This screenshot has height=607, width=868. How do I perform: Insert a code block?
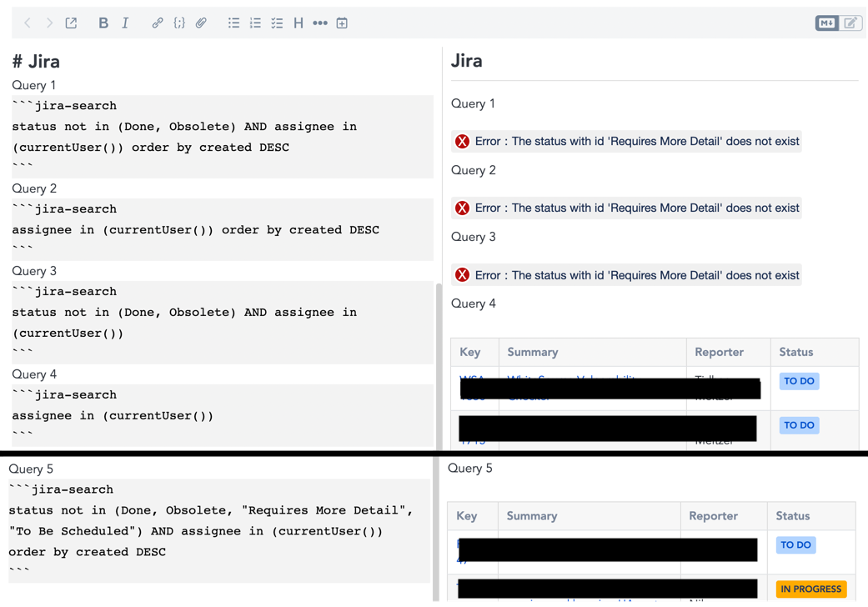179,23
